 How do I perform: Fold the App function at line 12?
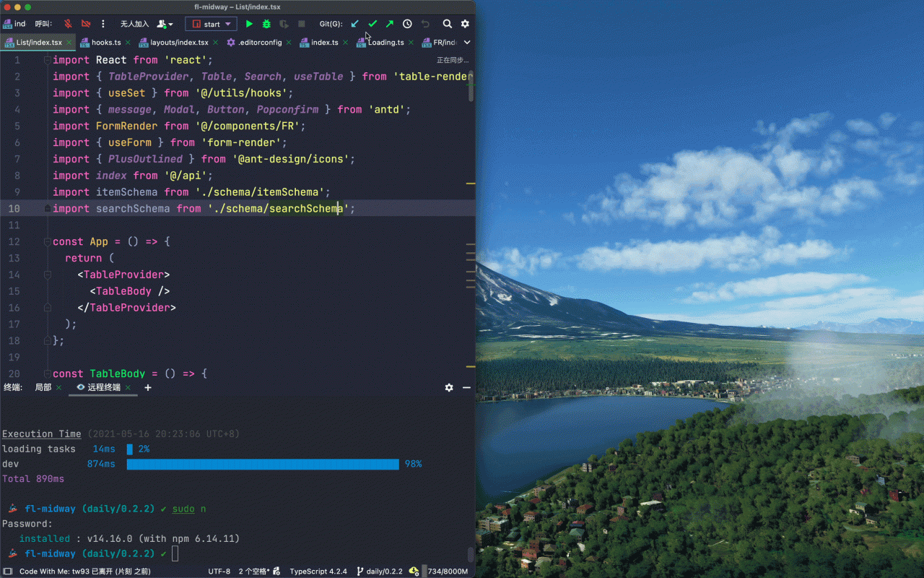48,241
